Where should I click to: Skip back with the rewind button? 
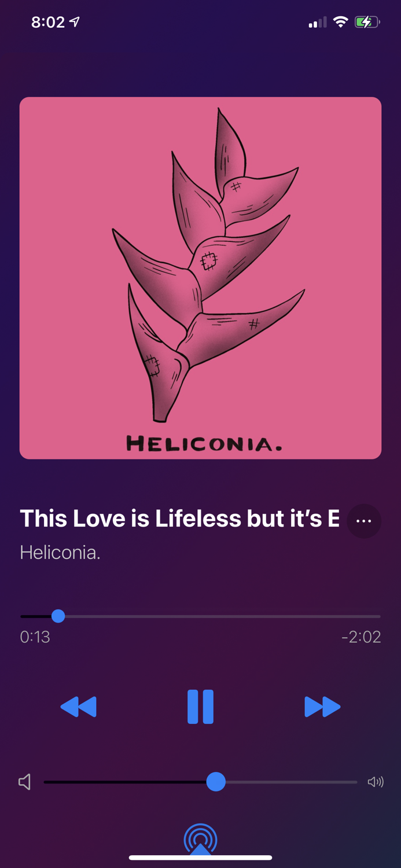pyautogui.click(x=79, y=707)
